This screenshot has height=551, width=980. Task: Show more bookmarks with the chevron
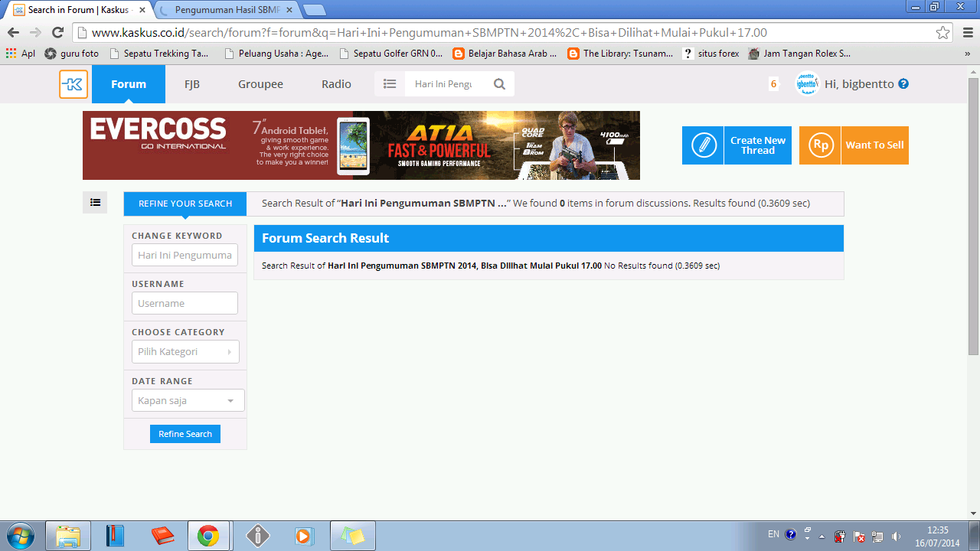pyautogui.click(x=967, y=54)
